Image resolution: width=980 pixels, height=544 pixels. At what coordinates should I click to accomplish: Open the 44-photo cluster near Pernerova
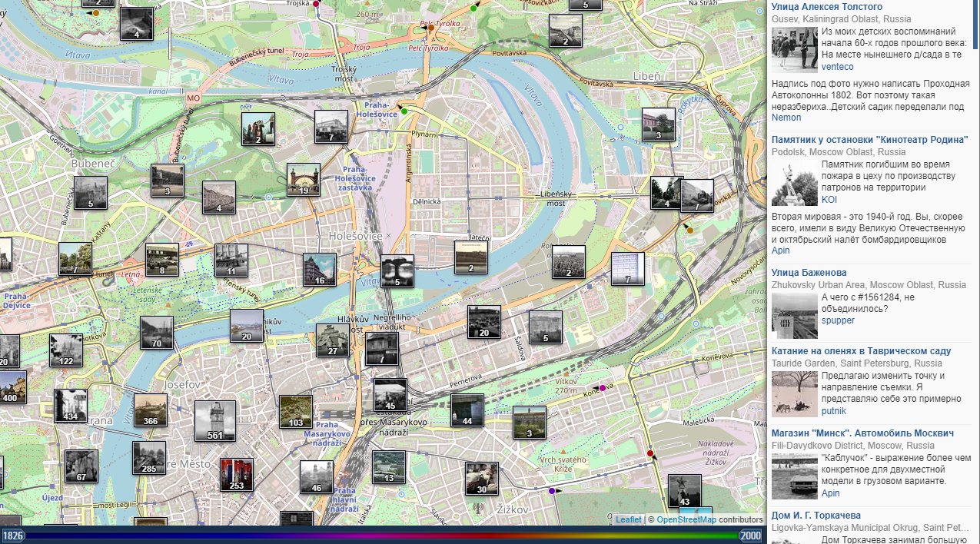[x=467, y=410]
